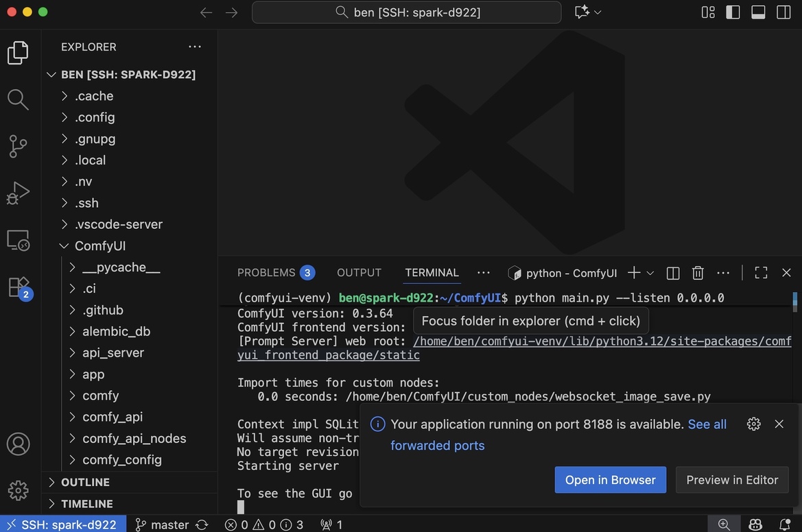The image size is (802, 532).
Task: Toggle the secondary side bar
Action: pyautogui.click(x=783, y=12)
